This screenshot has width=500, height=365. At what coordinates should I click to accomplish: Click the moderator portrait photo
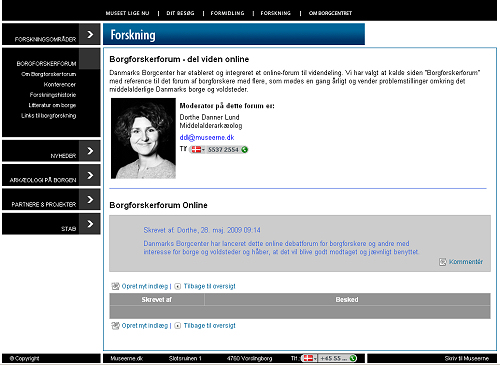click(x=143, y=138)
